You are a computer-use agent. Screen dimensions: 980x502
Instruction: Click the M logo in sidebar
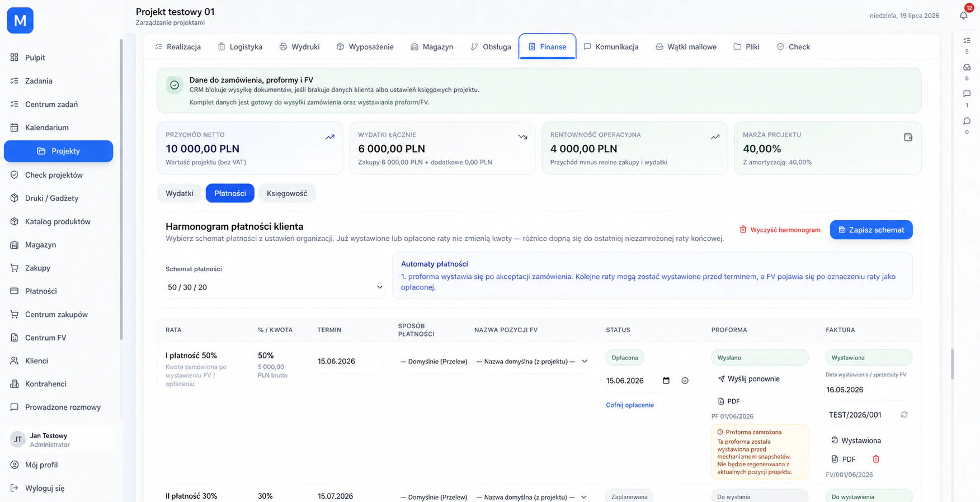pos(20,21)
